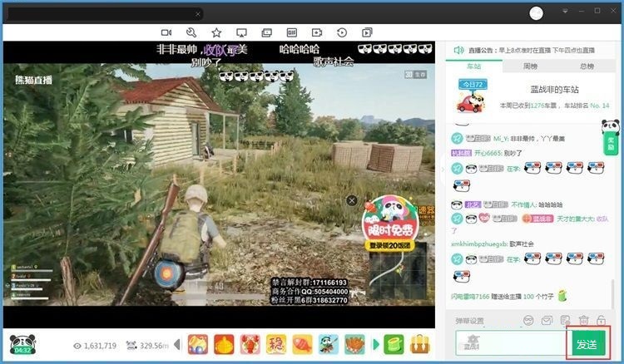The width and height of the screenshot is (624, 364).
Task: Switch to the 周榜 tab
Action: click(530, 66)
